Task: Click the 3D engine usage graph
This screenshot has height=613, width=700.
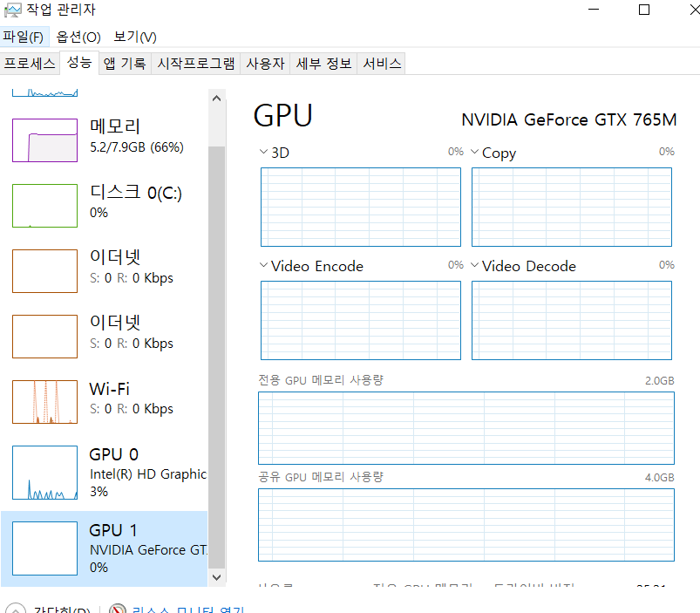Action: [x=361, y=208]
